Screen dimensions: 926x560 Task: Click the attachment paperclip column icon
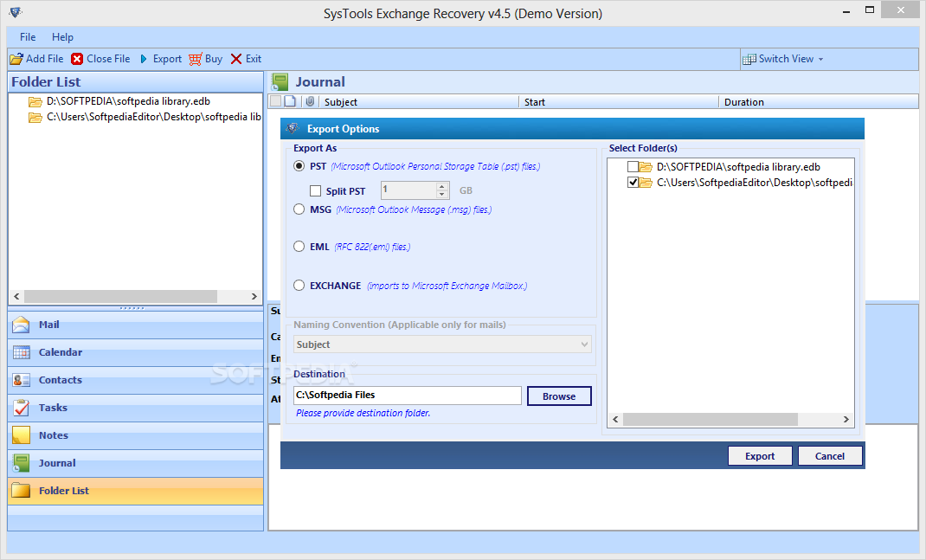(310, 101)
